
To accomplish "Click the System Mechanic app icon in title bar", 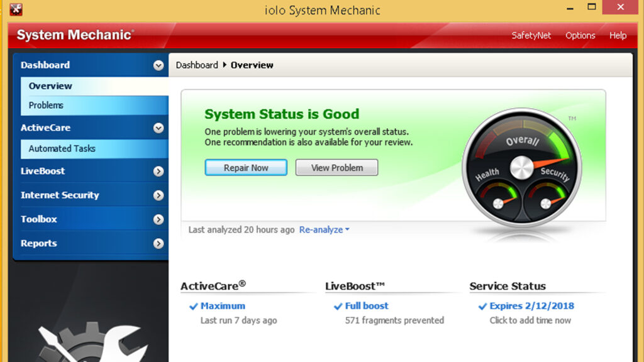I will coord(16,9).
